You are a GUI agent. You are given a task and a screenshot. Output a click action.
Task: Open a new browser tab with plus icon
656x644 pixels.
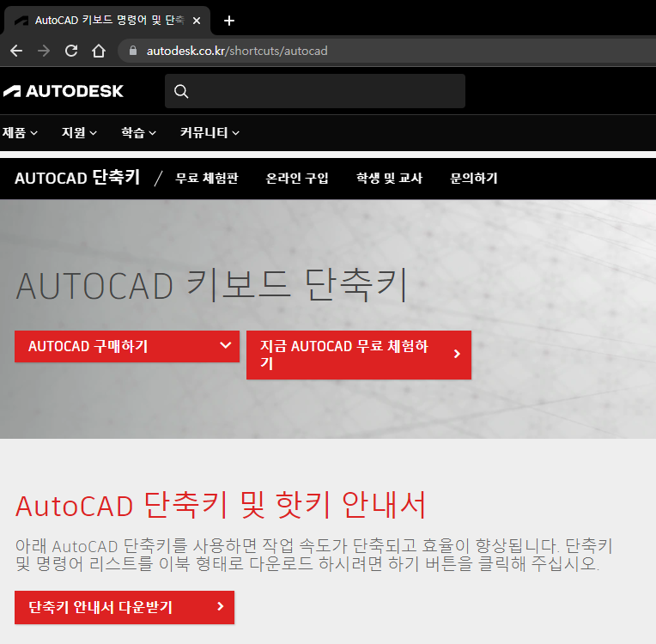click(x=229, y=21)
